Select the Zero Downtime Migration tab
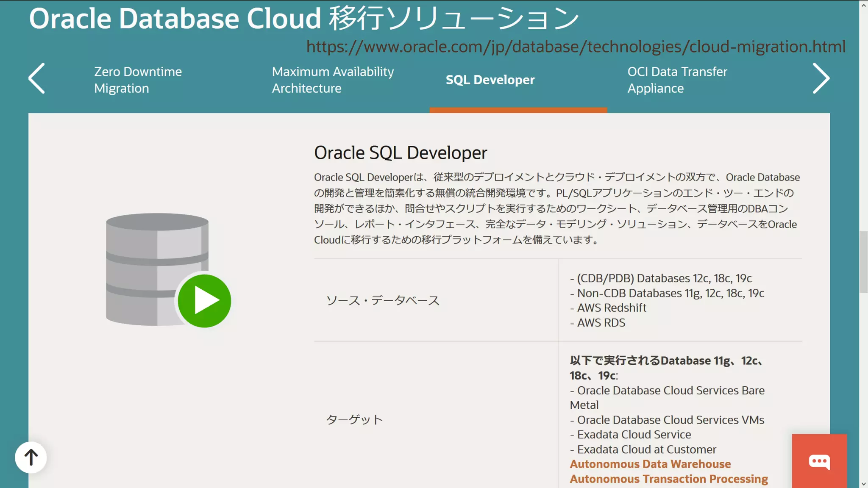Viewport: 868px width, 488px height. tap(138, 80)
